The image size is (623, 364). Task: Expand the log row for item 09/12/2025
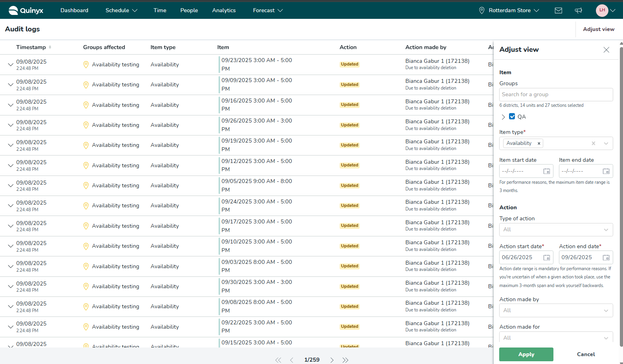tap(11, 166)
